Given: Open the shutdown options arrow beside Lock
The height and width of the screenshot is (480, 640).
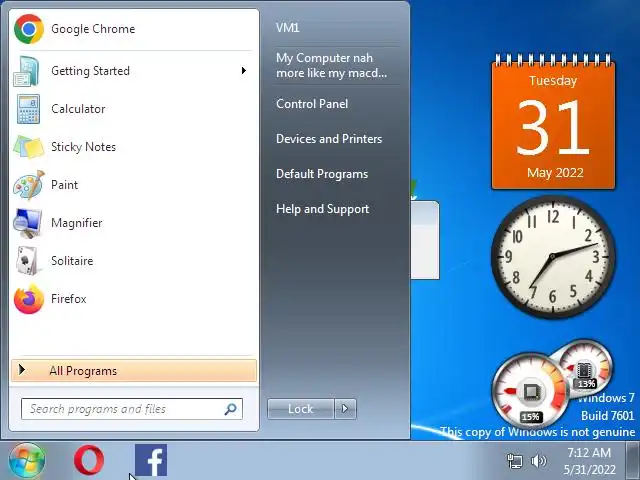Looking at the screenshot, I should tap(345, 409).
